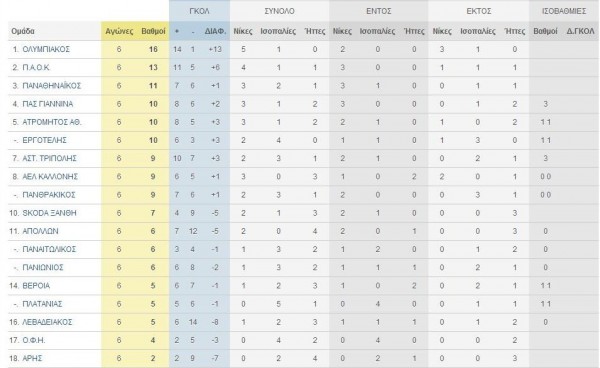The height and width of the screenshot is (368, 600).
Task: Click the ΕΚΤΟΣ group header
Action: 479,11
